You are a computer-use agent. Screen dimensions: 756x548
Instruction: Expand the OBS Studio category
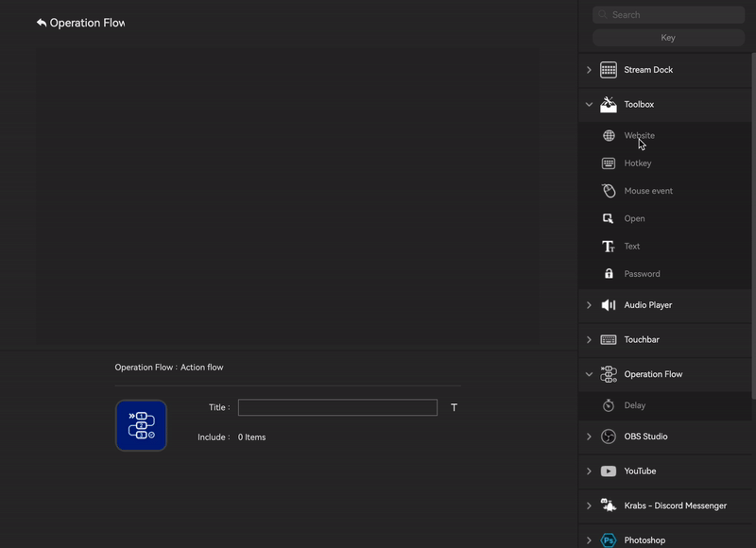point(589,437)
